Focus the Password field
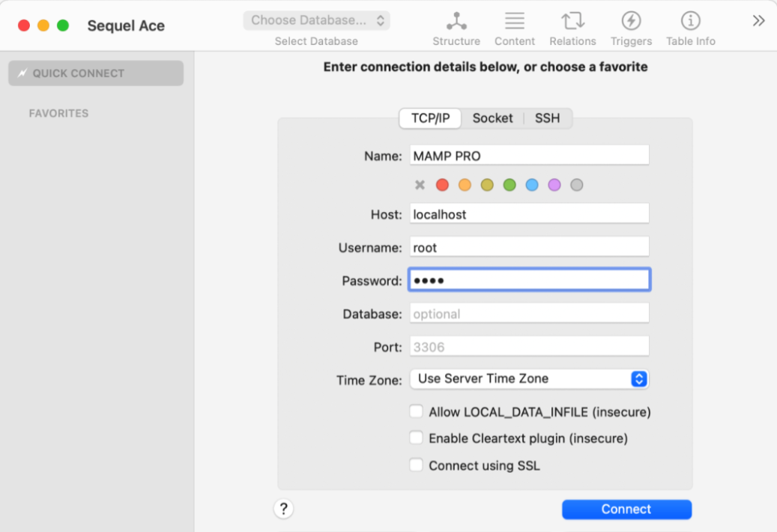 pos(529,280)
